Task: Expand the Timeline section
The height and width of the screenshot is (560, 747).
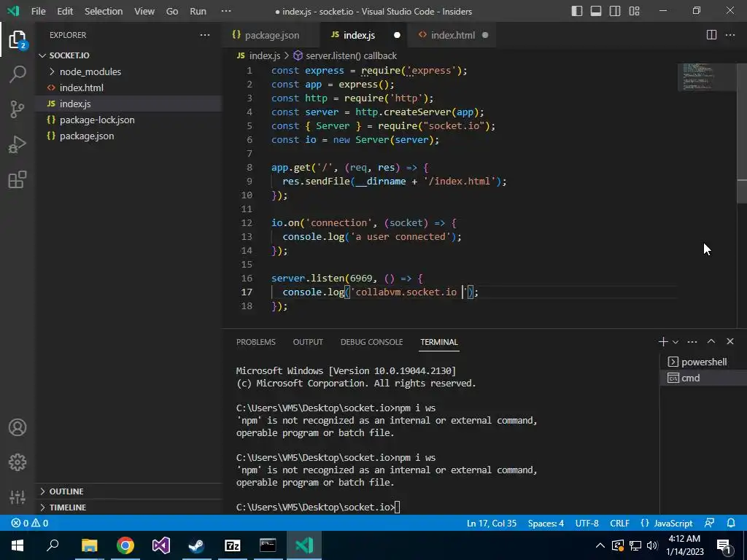Action: (x=128, y=507)
